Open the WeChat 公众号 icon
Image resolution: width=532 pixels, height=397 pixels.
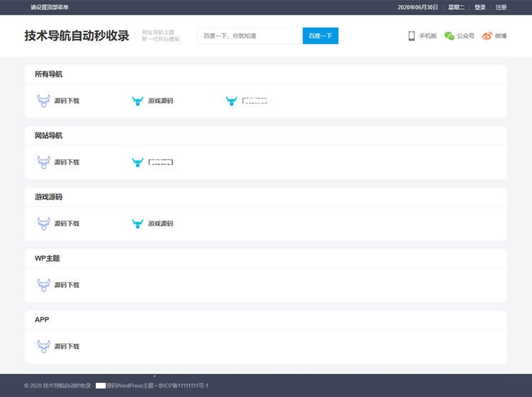(x=449, y=36)
